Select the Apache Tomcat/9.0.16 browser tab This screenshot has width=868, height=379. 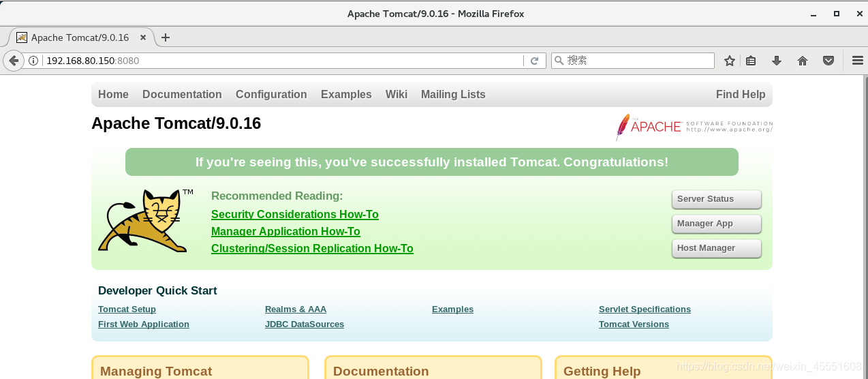point(80,37)
